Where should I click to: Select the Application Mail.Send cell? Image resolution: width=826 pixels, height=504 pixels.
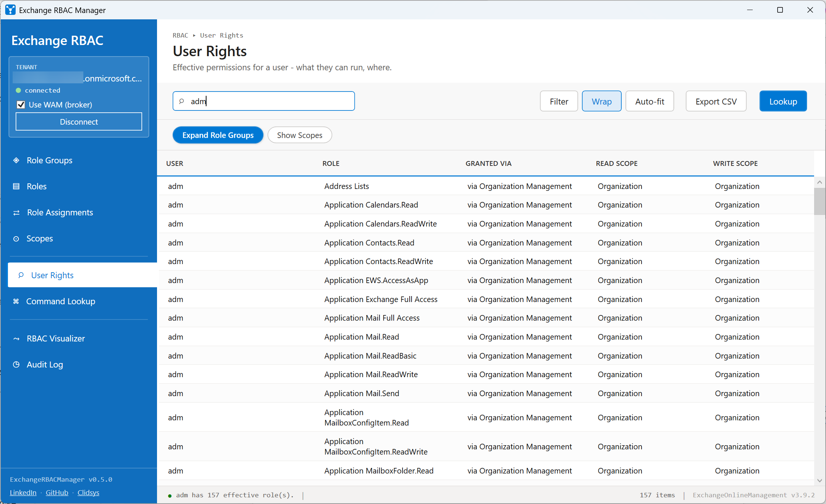coord(361,393)
